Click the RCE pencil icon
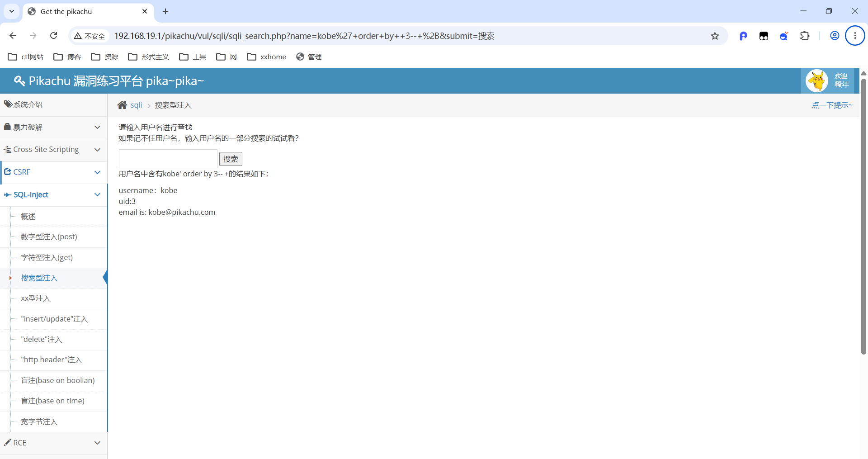 click(7, 442)
